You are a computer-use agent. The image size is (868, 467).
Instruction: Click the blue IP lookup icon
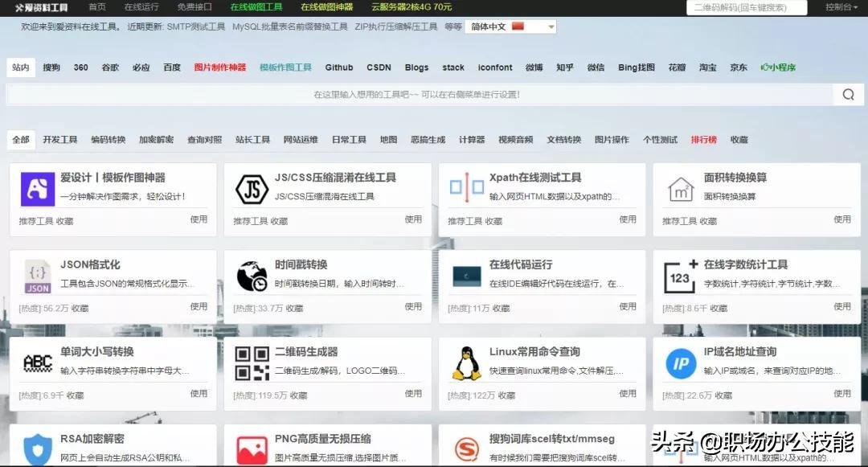click(x=681, y=363)
